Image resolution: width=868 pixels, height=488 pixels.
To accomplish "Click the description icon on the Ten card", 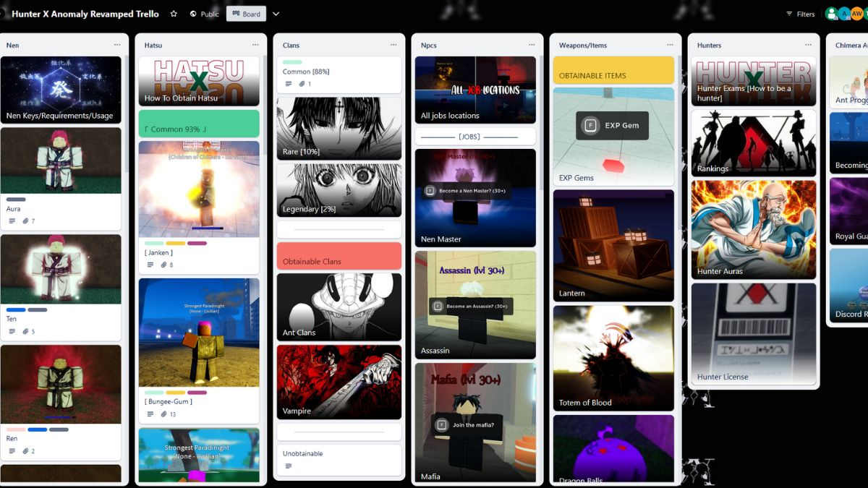I will 12,331.
